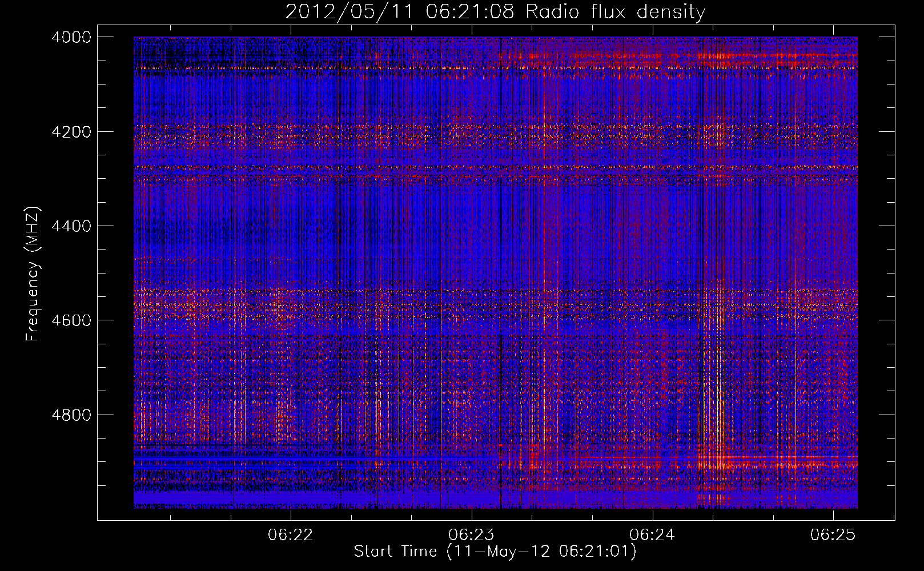The height and width of the screenshot is (571, 924).
Task: Click the 4600 frequency tick label
Action: pos(71,320)
